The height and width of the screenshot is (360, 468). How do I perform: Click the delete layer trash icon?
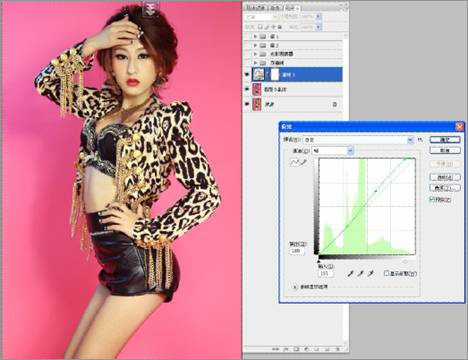pos(338,349)
